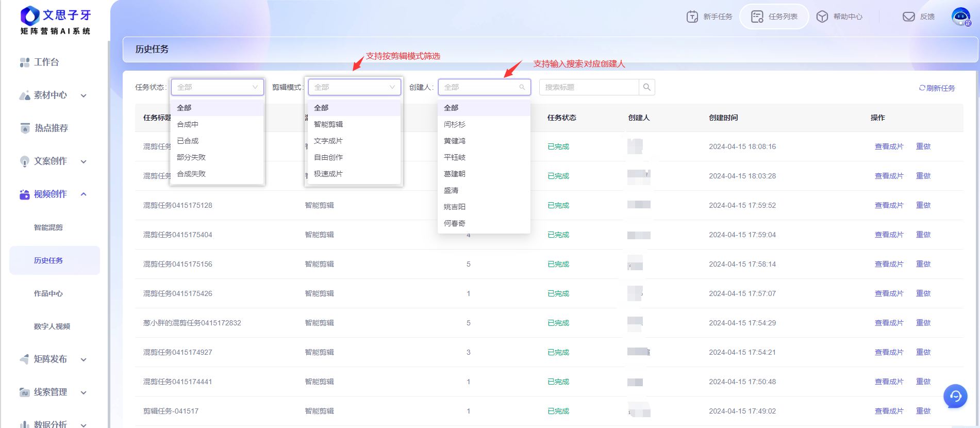Focus the 搜索标题 input field

point(589,87)
